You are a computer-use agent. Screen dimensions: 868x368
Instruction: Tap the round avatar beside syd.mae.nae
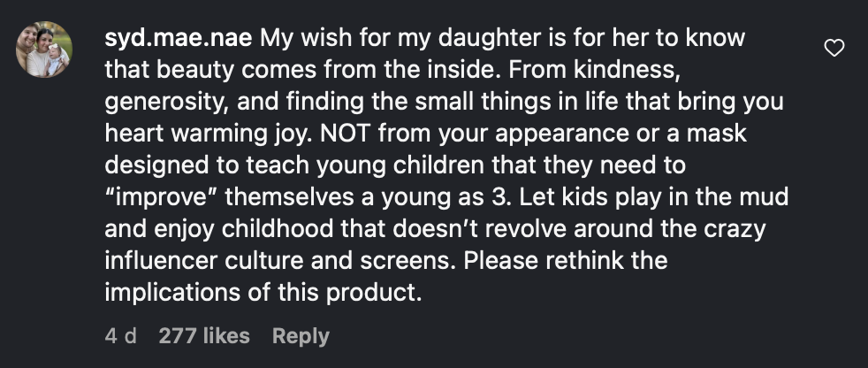(x=43, y=50)
